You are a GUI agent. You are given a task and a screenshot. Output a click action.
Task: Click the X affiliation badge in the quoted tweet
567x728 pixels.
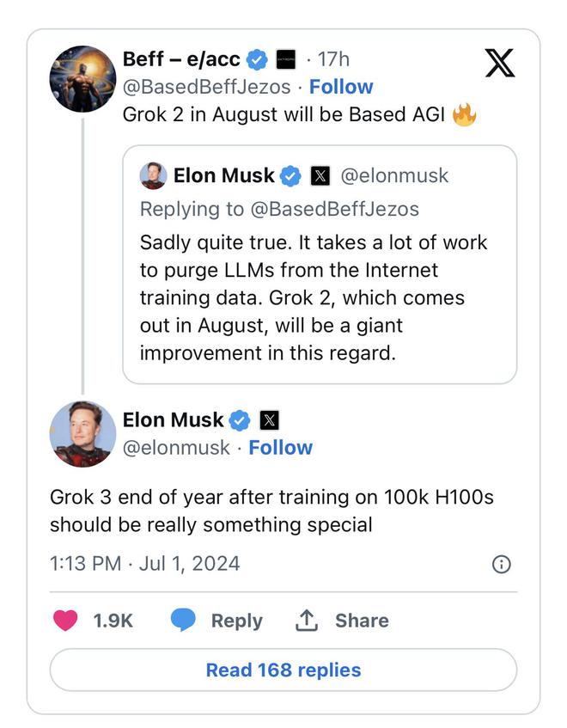click(x=320, y=176)
